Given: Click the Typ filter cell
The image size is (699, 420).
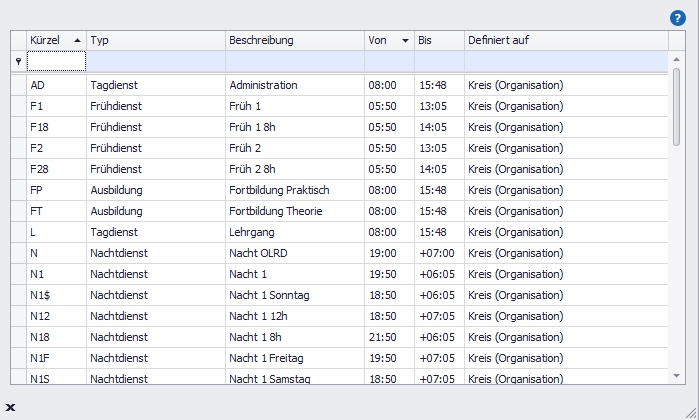Looking at the screenshot, I should click(x=155, y=62).
